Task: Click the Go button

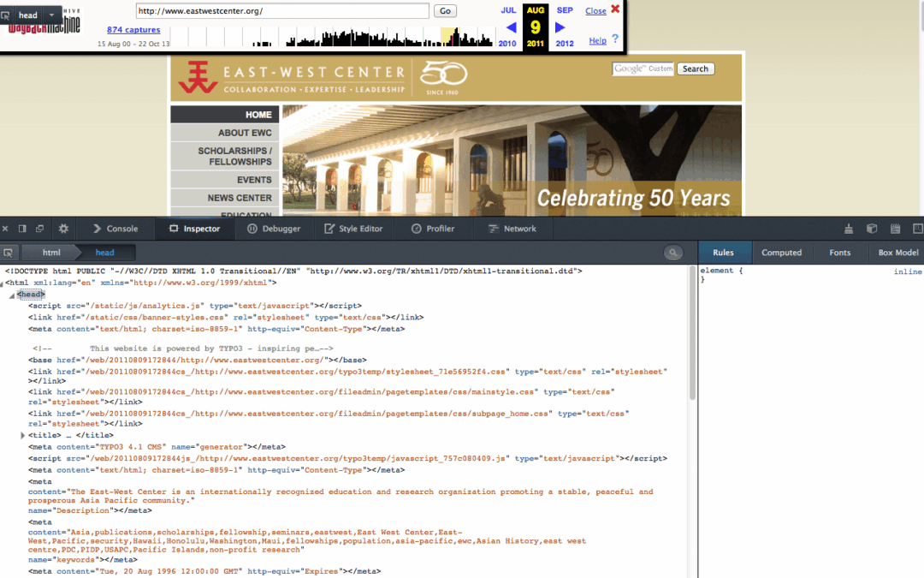Action: click(445, 10)
